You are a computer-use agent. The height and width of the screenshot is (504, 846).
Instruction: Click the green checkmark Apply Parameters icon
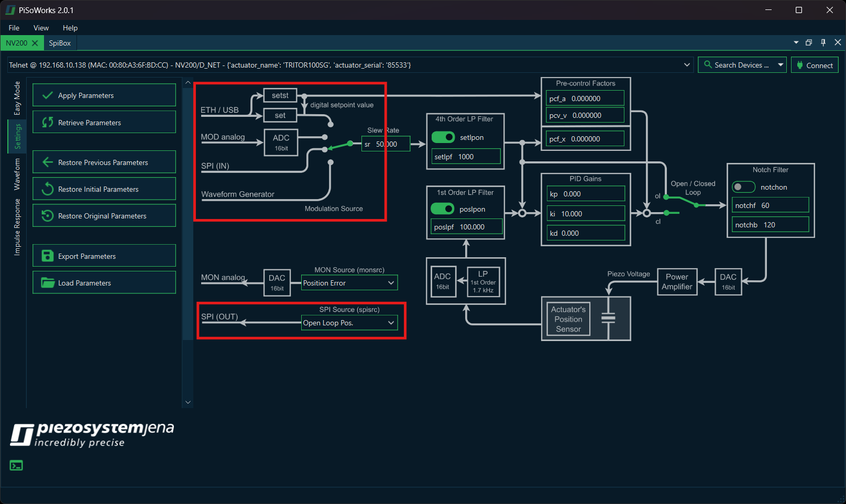[x=47, y=95]
